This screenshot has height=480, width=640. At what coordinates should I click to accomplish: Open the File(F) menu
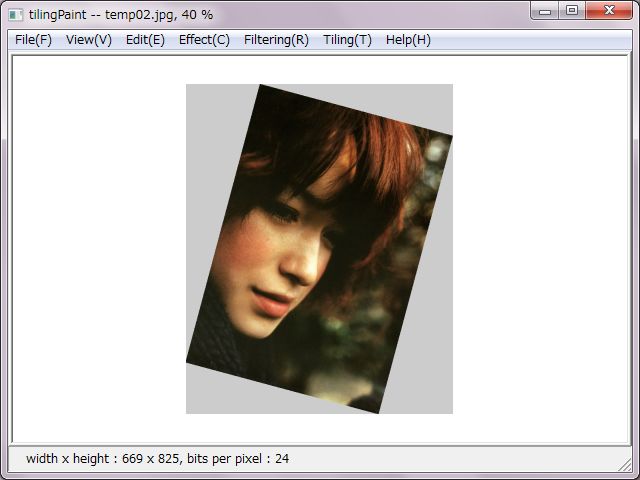[33, 40]
